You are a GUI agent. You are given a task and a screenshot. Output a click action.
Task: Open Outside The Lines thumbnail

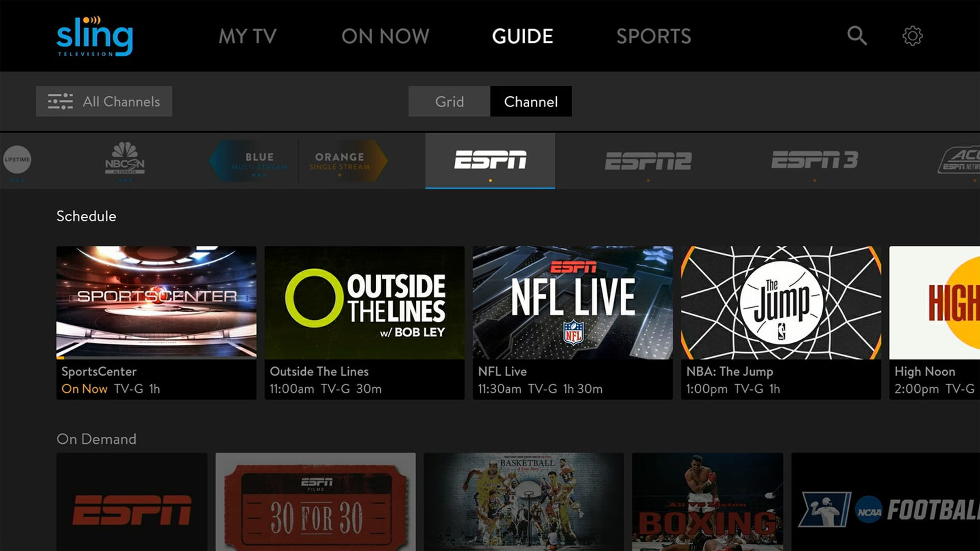click(x=364, y=303)
